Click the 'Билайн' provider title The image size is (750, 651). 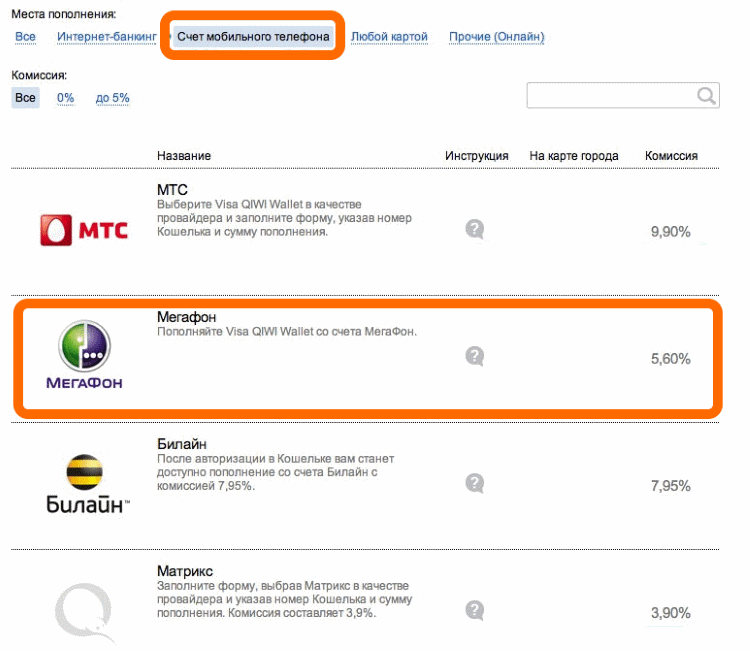point(182,444)
